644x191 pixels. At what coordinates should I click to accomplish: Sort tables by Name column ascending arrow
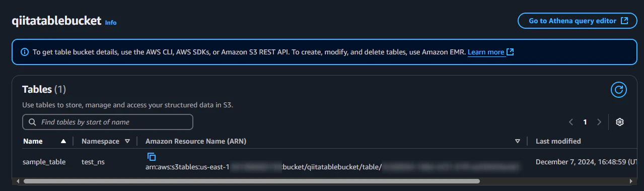63,142
